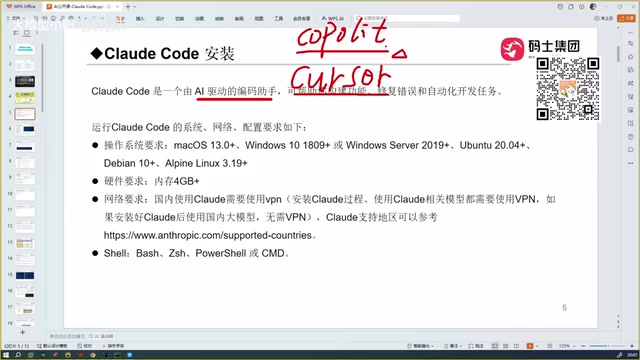Click zoom out minus button
Image resolution: width=640 pixels, height=360 pixels.
(x=583, y=346)
